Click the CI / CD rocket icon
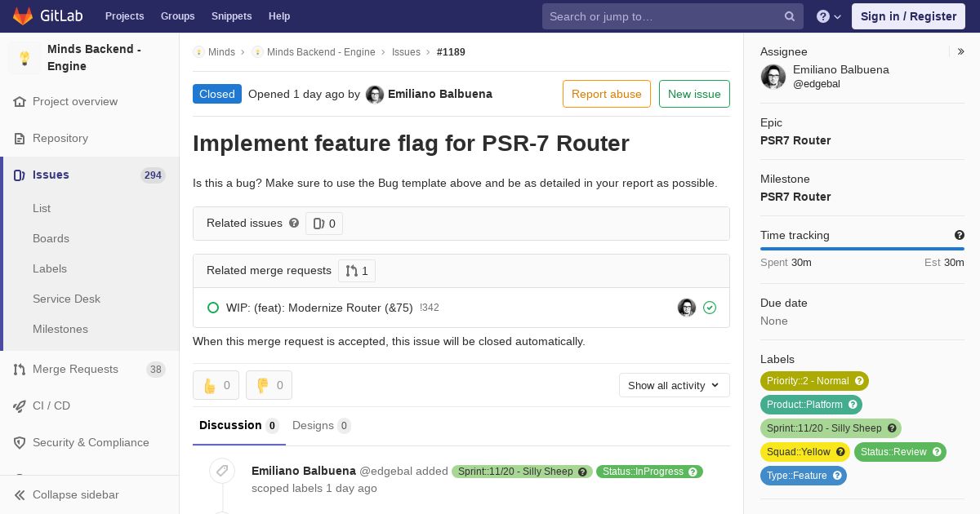The width and height of the screenshot is (980, 514). 20,406
